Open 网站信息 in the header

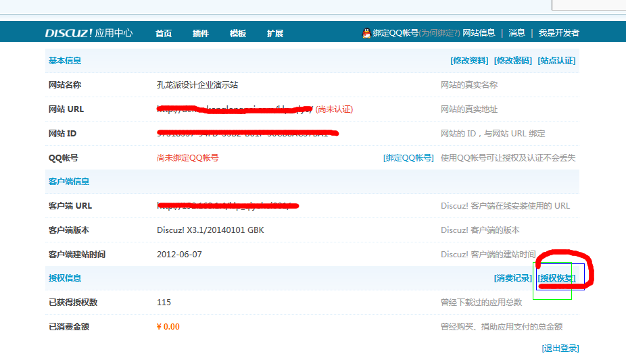(479, 32)
